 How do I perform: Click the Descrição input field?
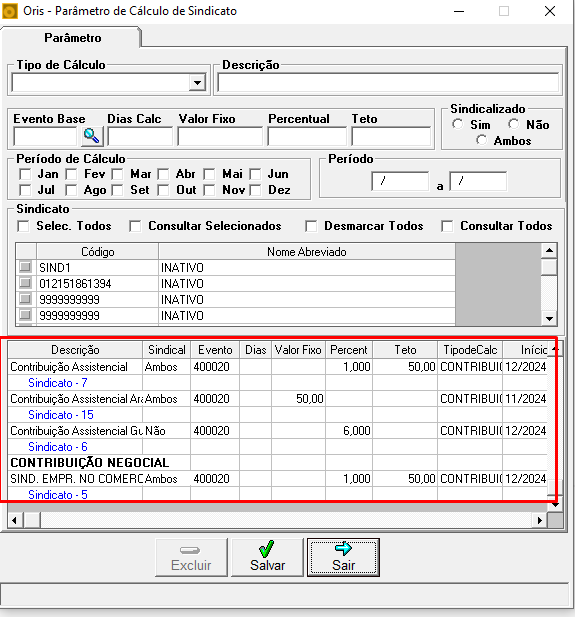pyautogui.click(x=388, y=83)
